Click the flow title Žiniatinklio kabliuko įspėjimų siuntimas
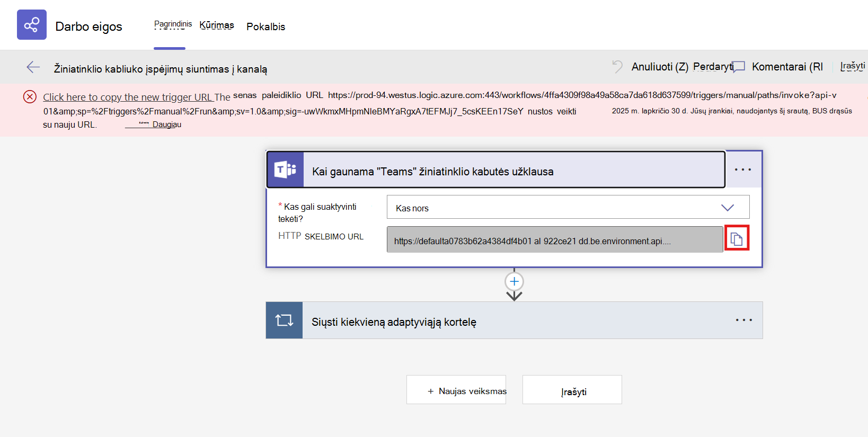The height and width of the screenshot is (437, 868). pyautogui.click(x=160, y=69)
